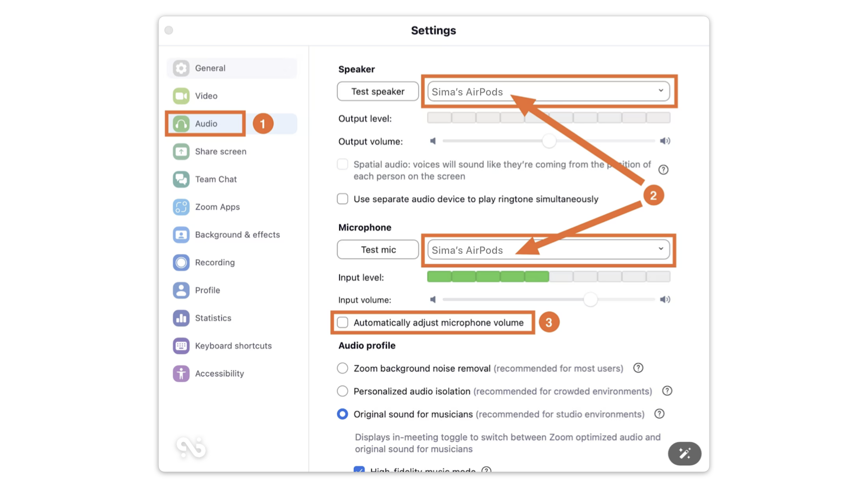Click help icon beside High-fidelity music mode

[487, 470]
